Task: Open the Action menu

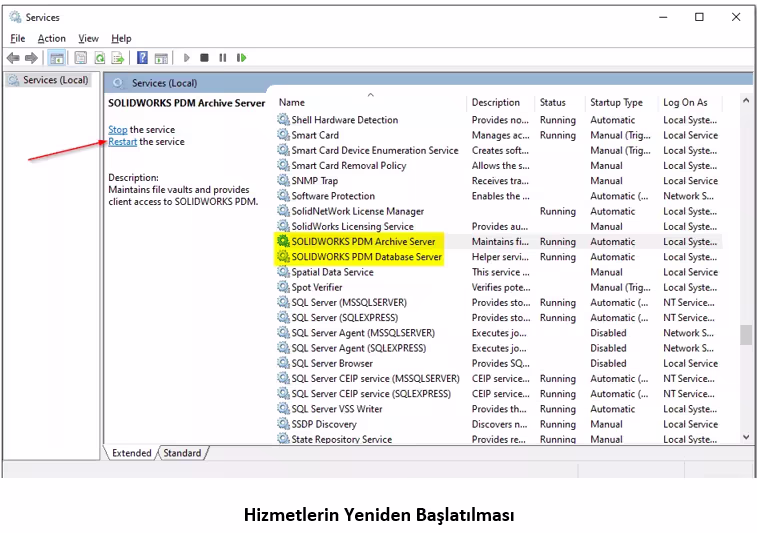Action: click(x=52, y=38)
